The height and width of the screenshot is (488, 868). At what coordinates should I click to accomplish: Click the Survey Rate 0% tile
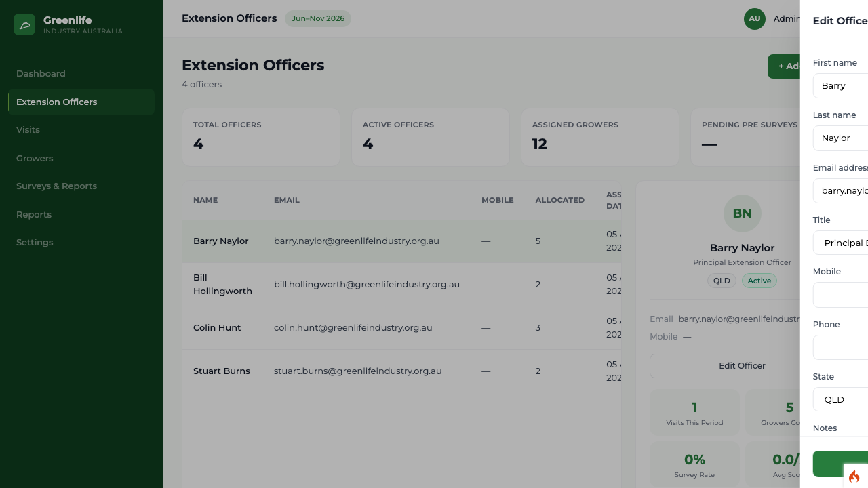point(694,465)
